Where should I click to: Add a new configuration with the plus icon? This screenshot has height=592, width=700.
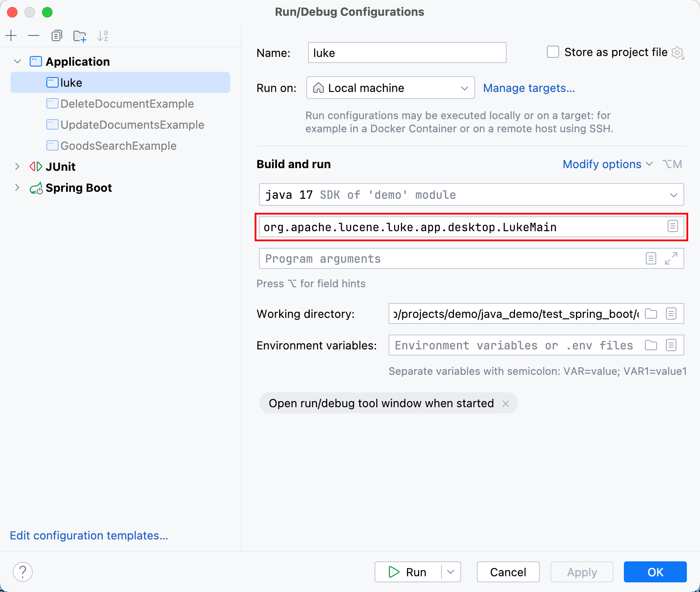(x=11, y=35)
